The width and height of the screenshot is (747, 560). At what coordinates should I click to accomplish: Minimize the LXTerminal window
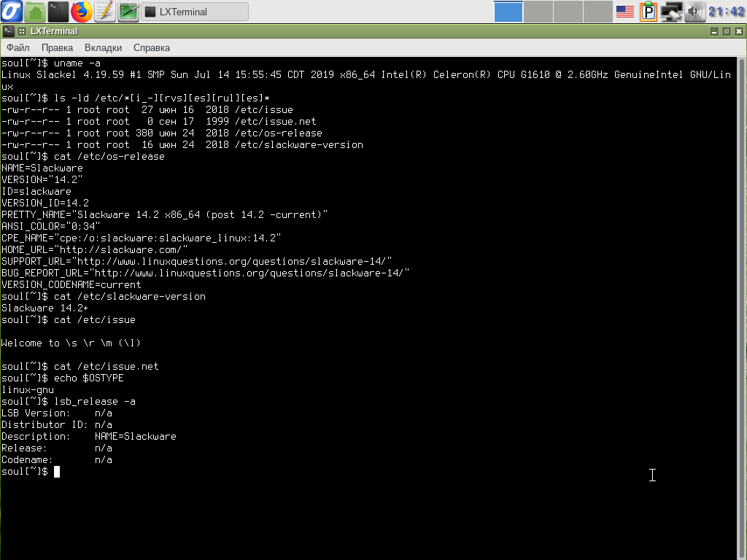pyautogui.click(x=713, y=31)
